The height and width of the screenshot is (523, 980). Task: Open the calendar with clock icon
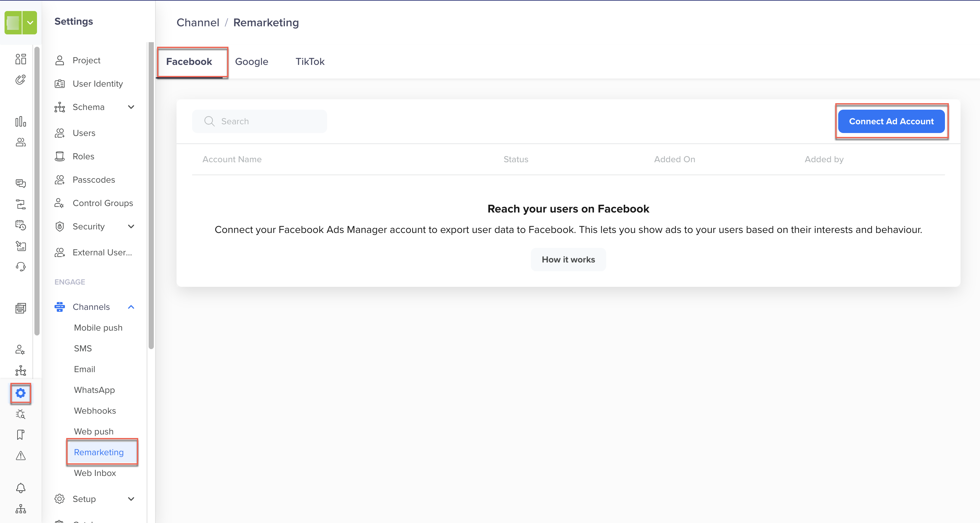click(x=20, y=225)
